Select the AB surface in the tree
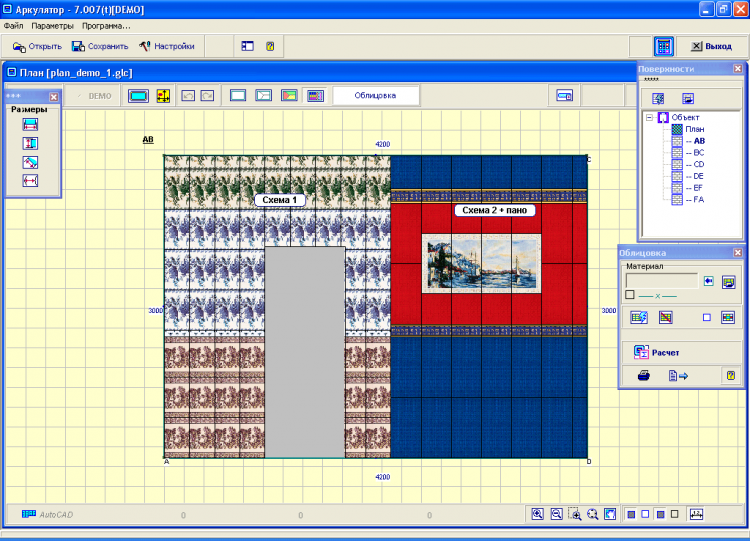 698,141
